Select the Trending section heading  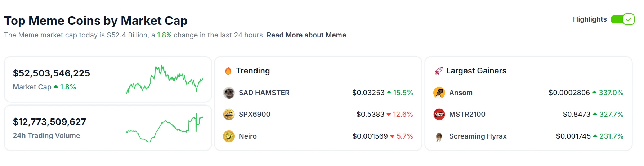253,71
